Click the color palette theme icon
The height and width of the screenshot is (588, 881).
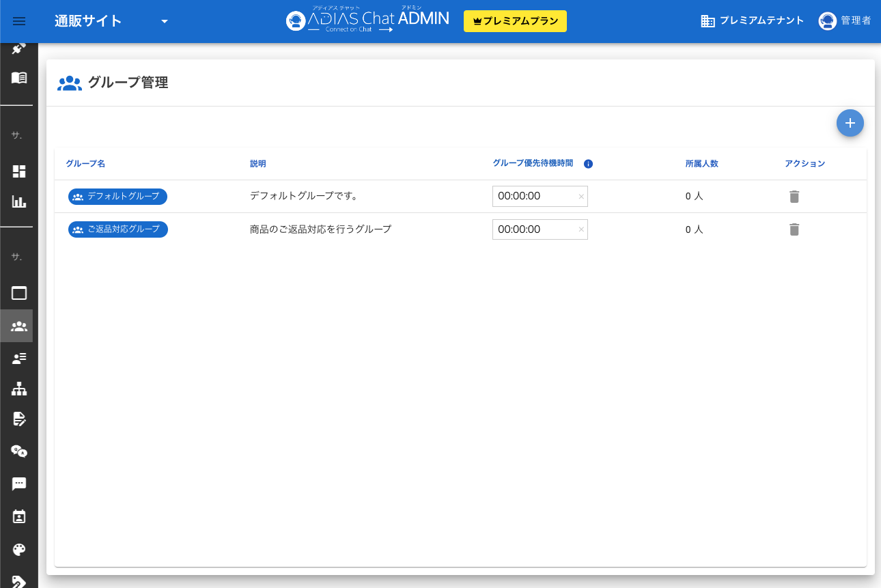19,550
